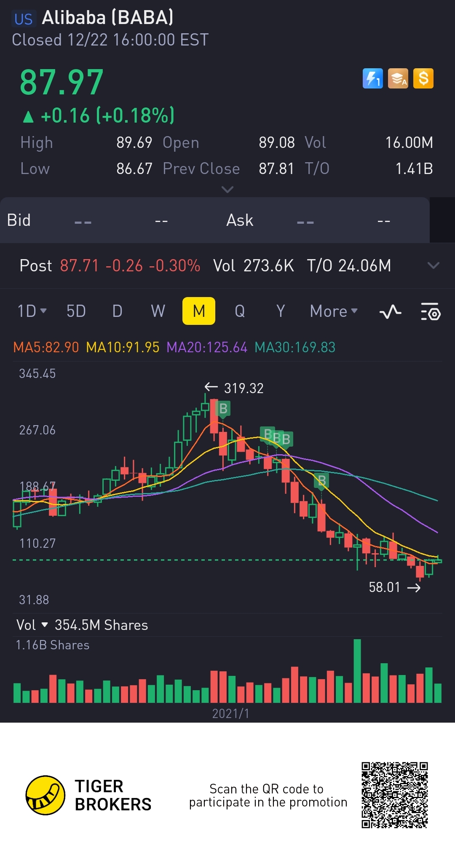The image size is (455, 868).
Task: Select the Y yearly chart tab
Action: (x=281, y=311)
